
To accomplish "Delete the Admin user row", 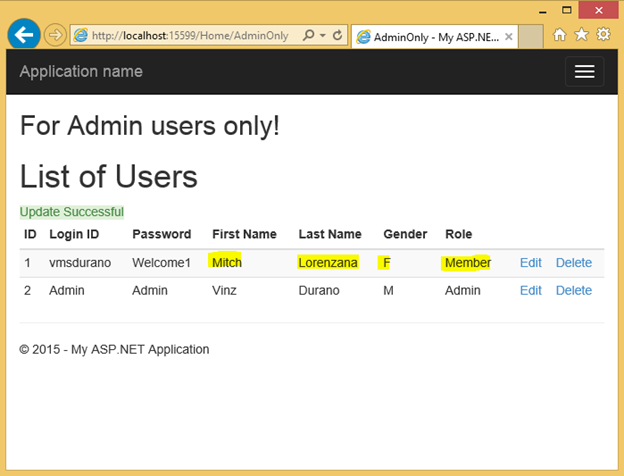I will pos(573,291).
